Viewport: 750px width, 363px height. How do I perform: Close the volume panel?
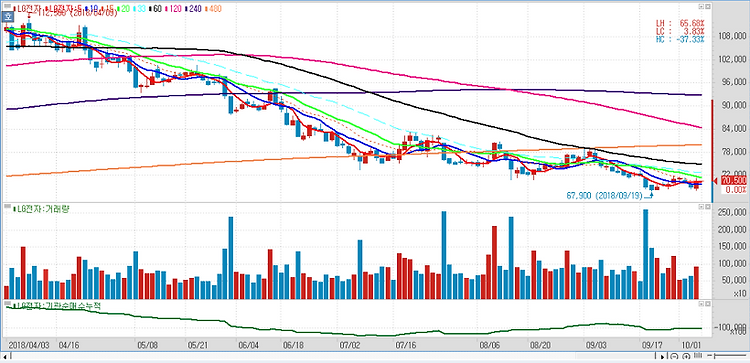708,207
